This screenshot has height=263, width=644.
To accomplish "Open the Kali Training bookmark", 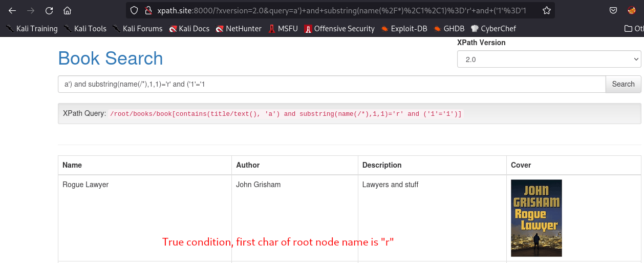I will click(x=32, y=29).
